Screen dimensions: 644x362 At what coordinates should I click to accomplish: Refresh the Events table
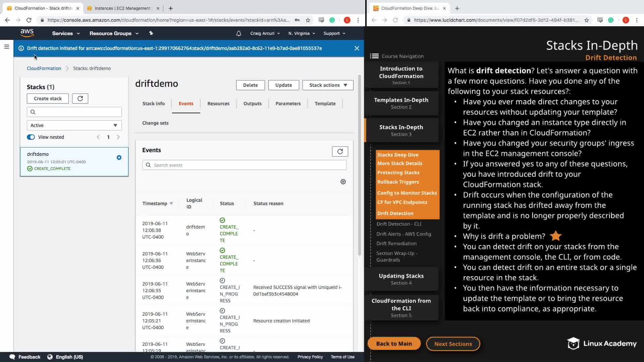[340, 152]
